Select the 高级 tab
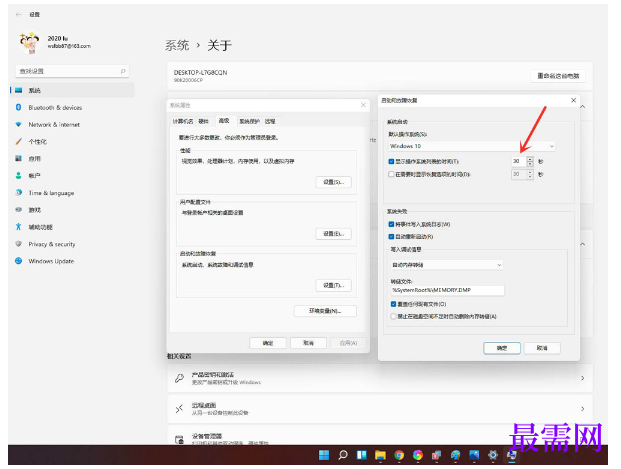The width and height of the screenshot is (621, 469). tap(224, 121)
